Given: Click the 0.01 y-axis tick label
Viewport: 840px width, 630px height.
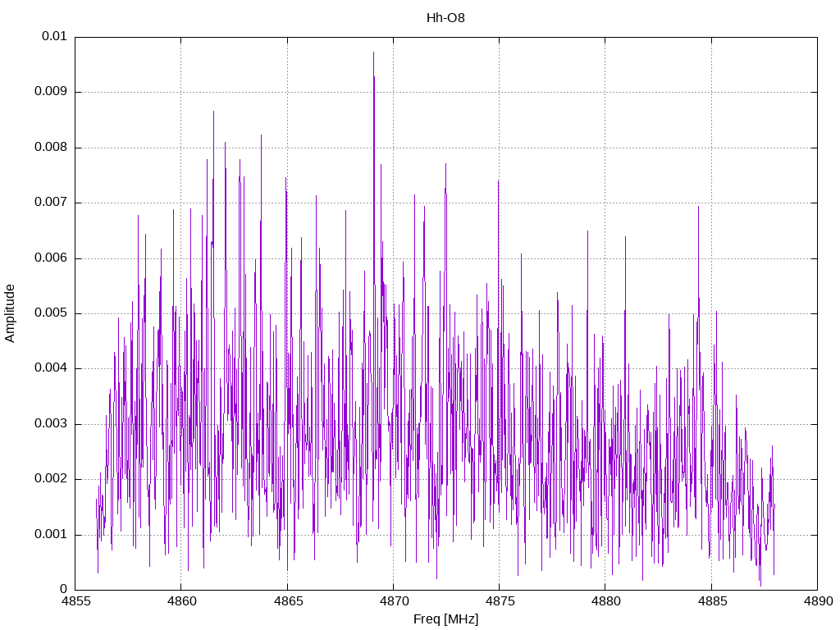Looking at the screenshot, I should pos(54,36).
